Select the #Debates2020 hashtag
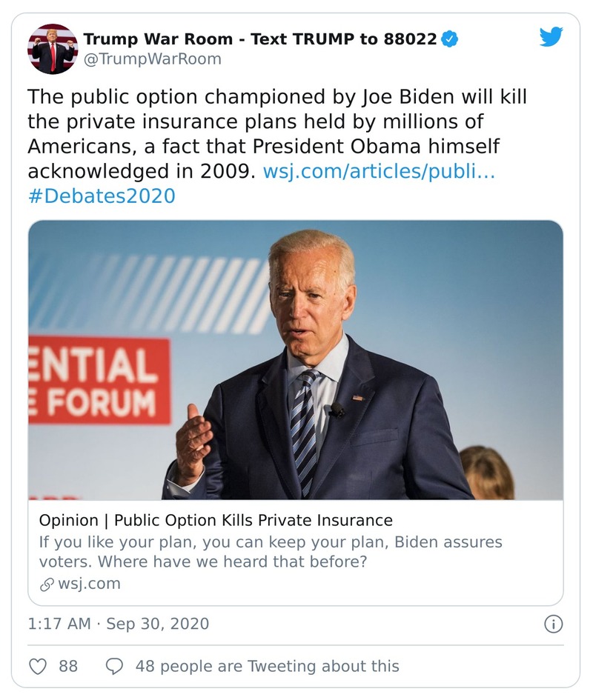The image size is (593, 700). coord(102,196)
